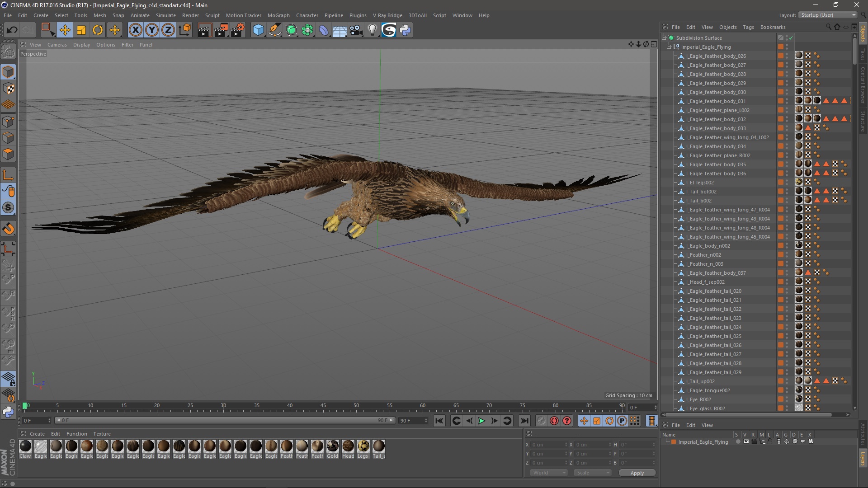The image size is (868, 488).
Task: Toggle the Z-axis lock button
Action: pos(168,30)
